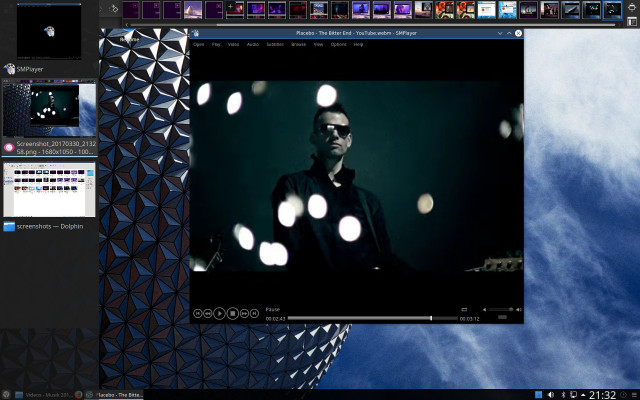Expand the Video menu

[x=233, y=45]
